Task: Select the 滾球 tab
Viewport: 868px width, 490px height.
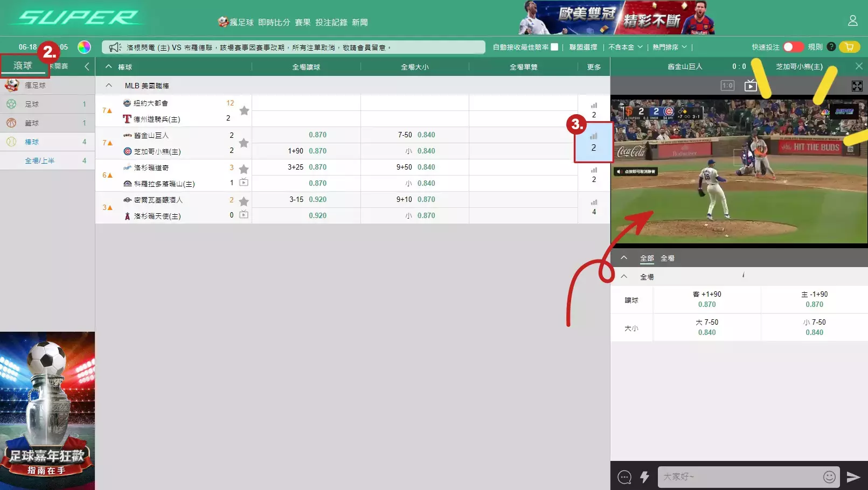Action: [23, 66]
